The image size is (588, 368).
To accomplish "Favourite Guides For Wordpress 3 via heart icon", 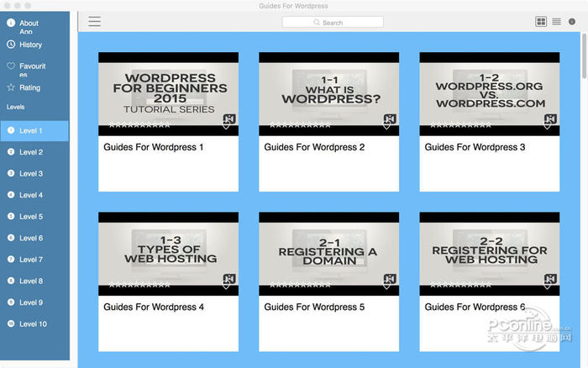I will (547, 126).
